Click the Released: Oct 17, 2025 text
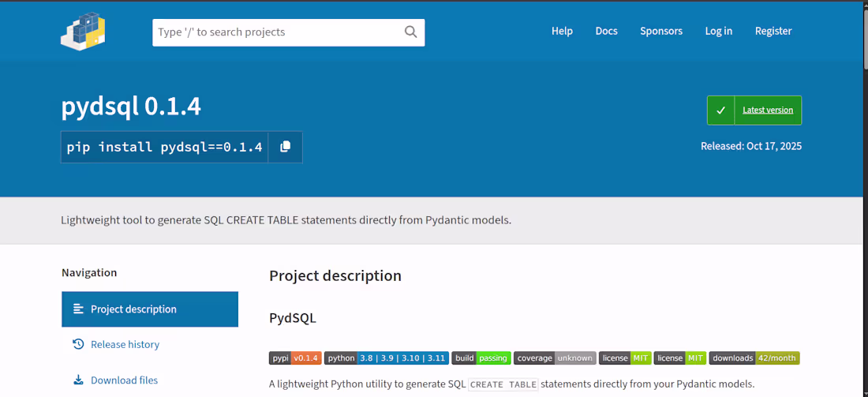This screenshot has width=868, height=397. pos(751,146)
